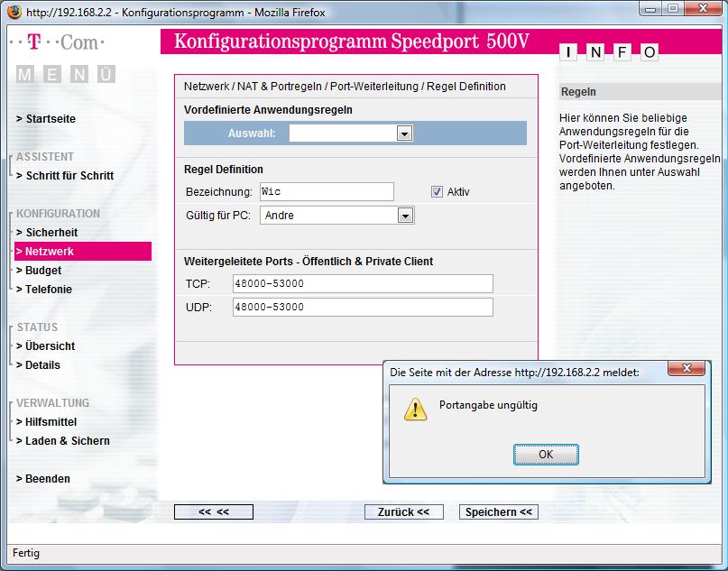Close the Portangabe ungültig alert dialog
Image resolution: width=728 pixels, height=571 pixels.
pyautogui.click(x=687, y=369)
